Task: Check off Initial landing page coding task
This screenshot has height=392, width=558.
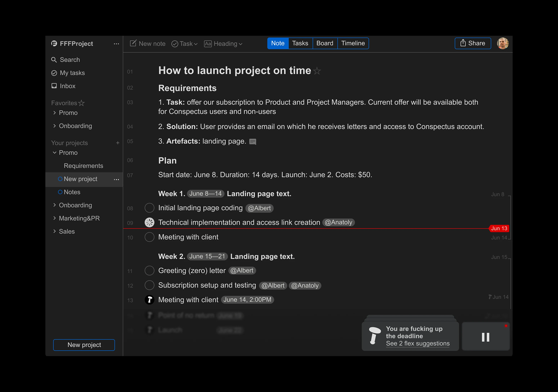Action: pyautogui.click(x=149, y=208)
